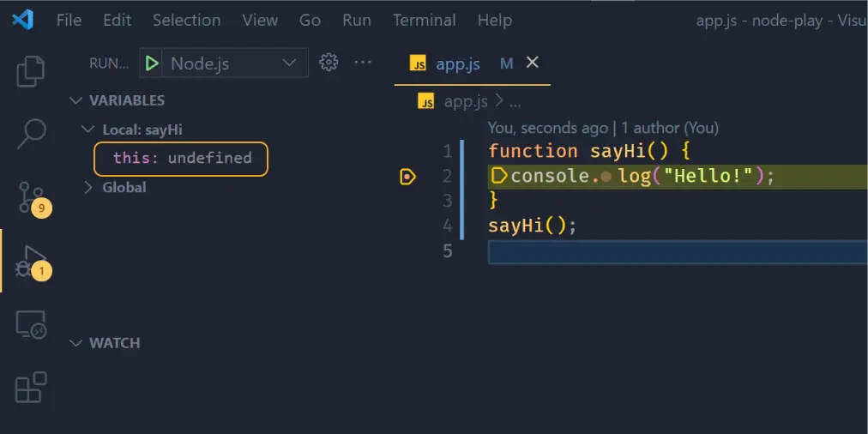This screenshot has width=868, height=434.
Task: Click the "Hello!" string literal
Action: 708,177
